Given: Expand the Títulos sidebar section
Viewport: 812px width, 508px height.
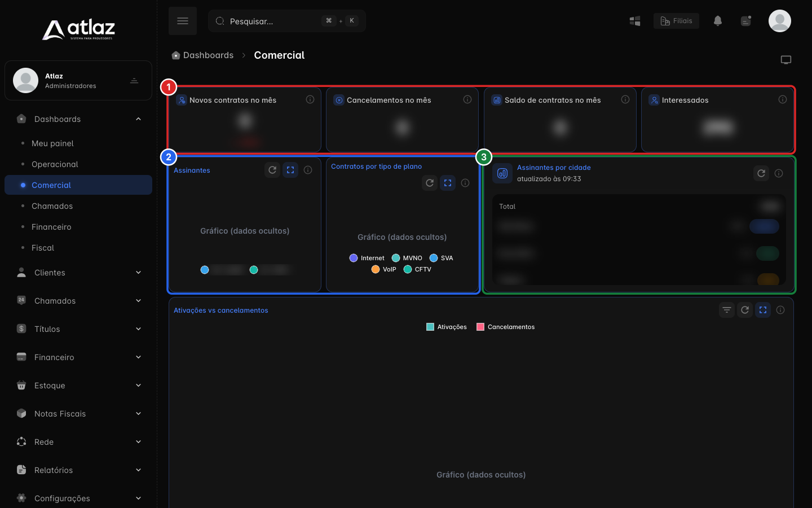Looking at the screenshot, I should coord(78,329).
